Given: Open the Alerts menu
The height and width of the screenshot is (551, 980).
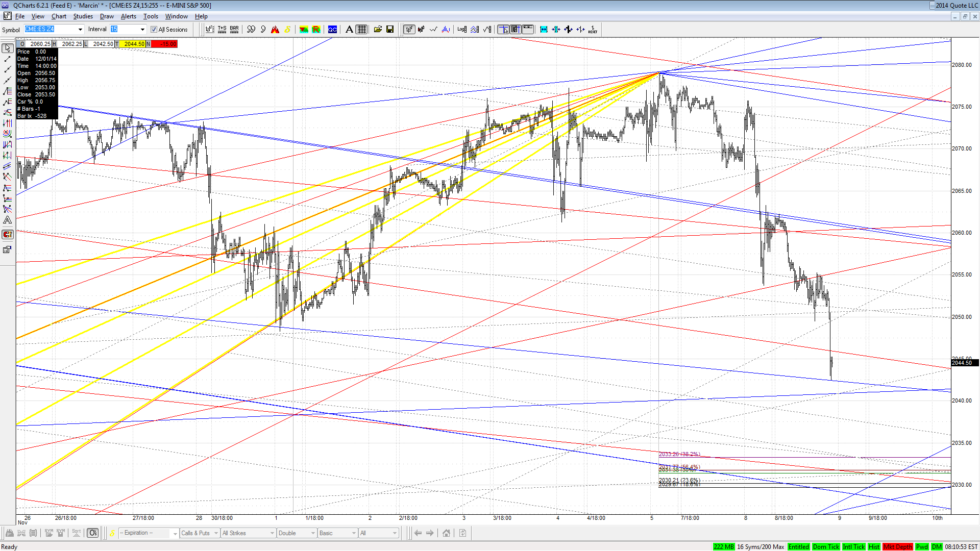Looking at the screenshot, I should click(129, 16).
